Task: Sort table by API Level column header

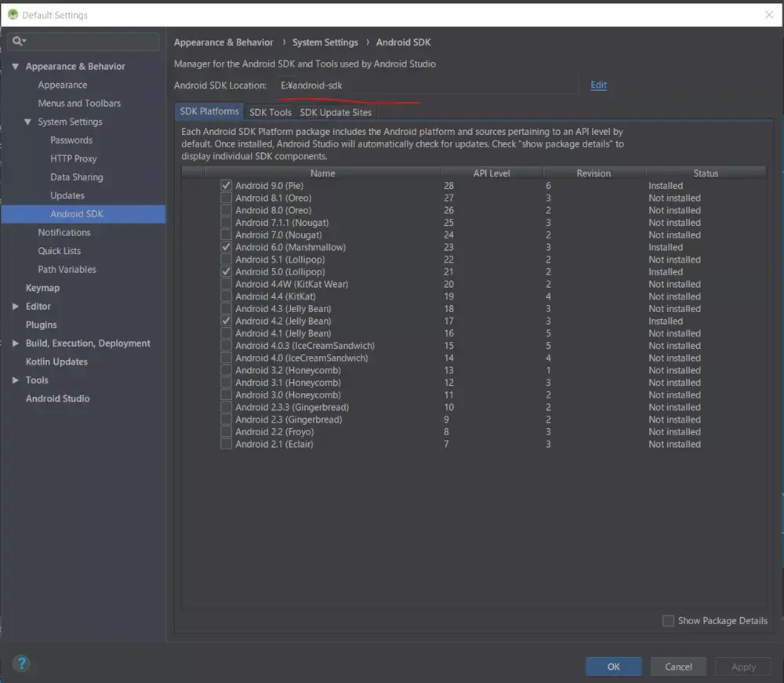Action: 492,173
